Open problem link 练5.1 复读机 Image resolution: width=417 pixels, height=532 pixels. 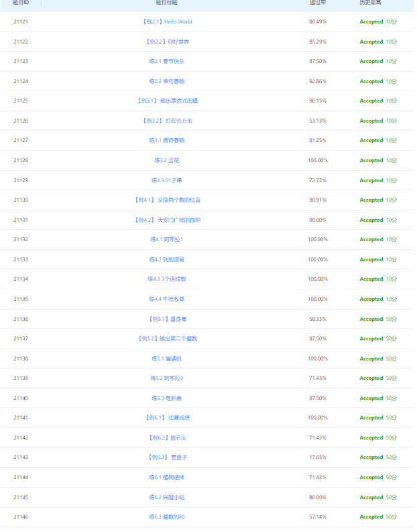(167, 358)
